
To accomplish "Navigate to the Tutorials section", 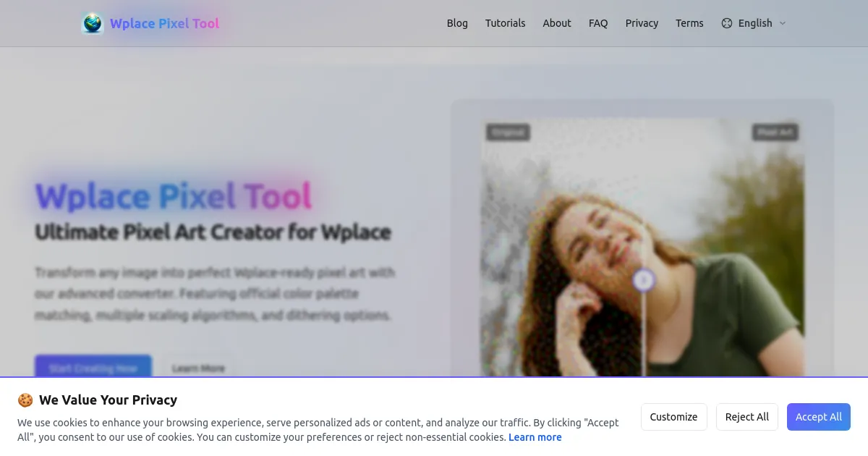I will click(505, 23).
